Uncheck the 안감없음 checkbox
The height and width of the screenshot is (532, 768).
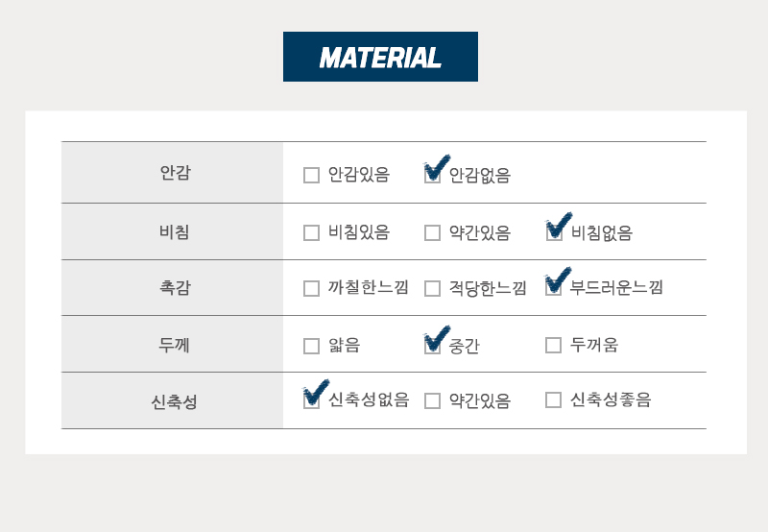coord(433,176)
